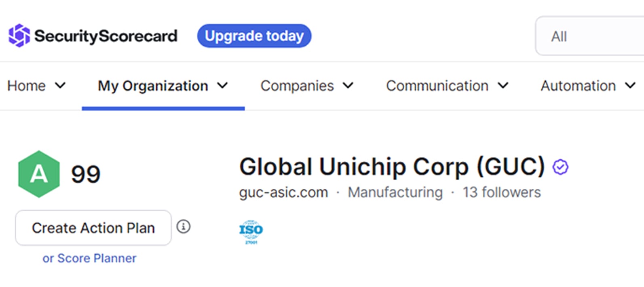Click the SecurityScorecard wordmark text
This screenshot has height=287, width=644.
[106, 36]
